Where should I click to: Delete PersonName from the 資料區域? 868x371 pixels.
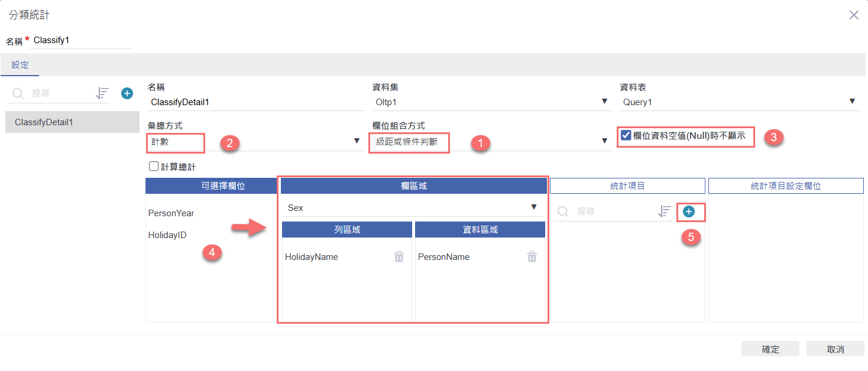point(532,256)
